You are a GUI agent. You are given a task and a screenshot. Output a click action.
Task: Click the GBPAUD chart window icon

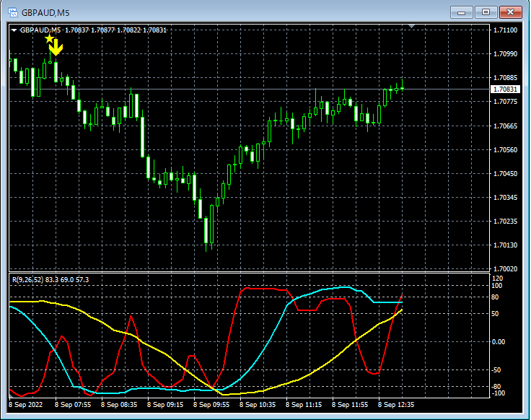[13, 12]
